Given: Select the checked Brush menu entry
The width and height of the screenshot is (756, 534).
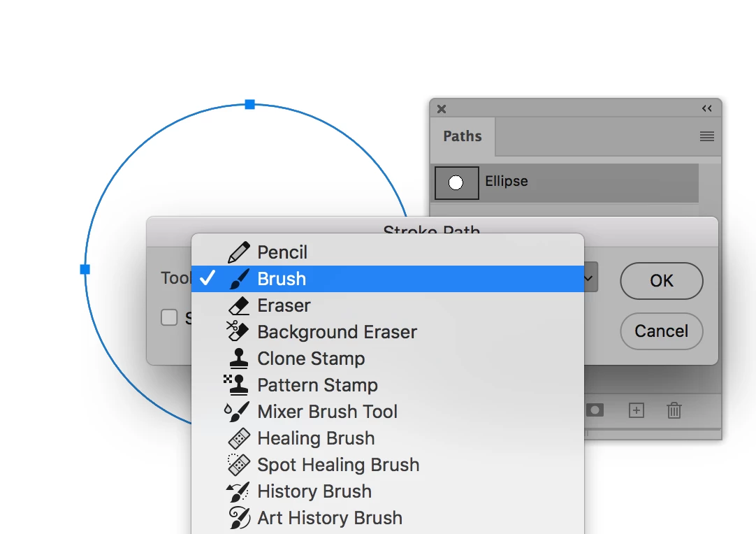Looking at the screenshot, I should click(x=388, y=279).
